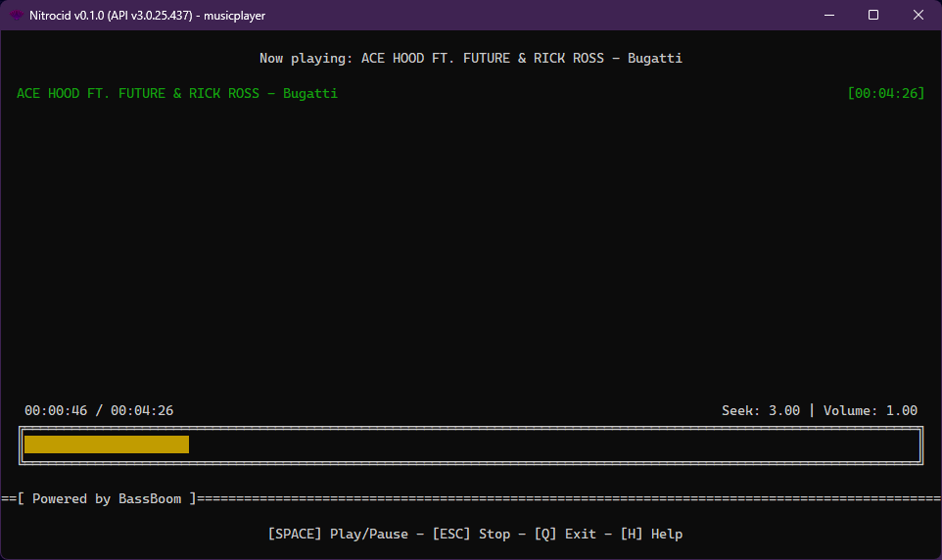
Task: Minimize the Nitrocid musicplayer window
Action: [x=829, y=16]
